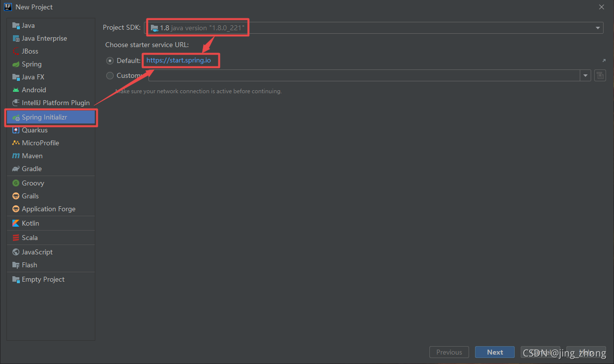This screenshot has height=364, width=614.
Task: Click the Application Forge icon
Action: click(16, 209)
